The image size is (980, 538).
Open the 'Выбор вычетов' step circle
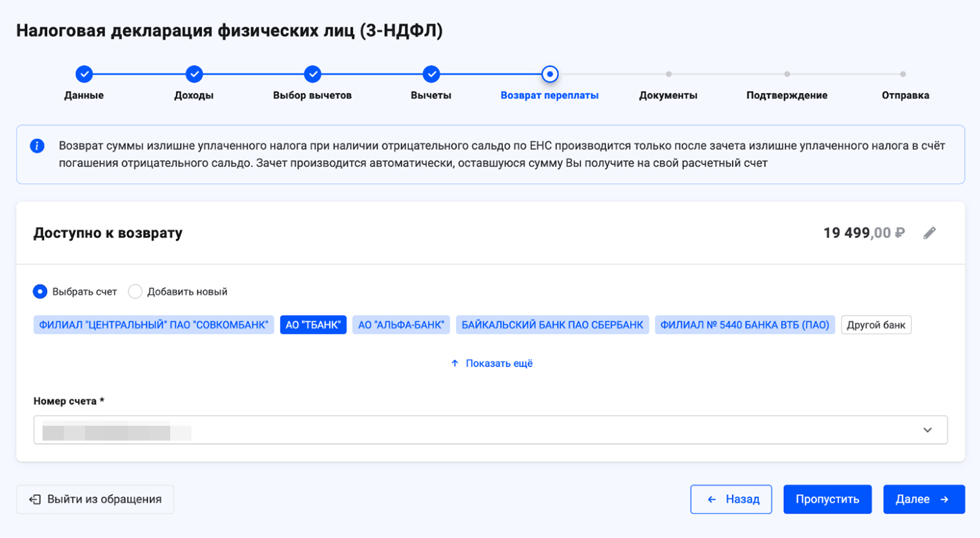point(313,74)
